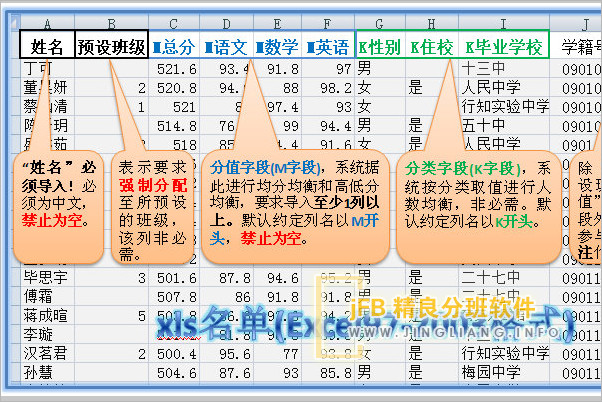Image resolution: width=602 pixels, height=402 pixels.
Task: Click the 姓名 header cell
Action: (47, 45)
